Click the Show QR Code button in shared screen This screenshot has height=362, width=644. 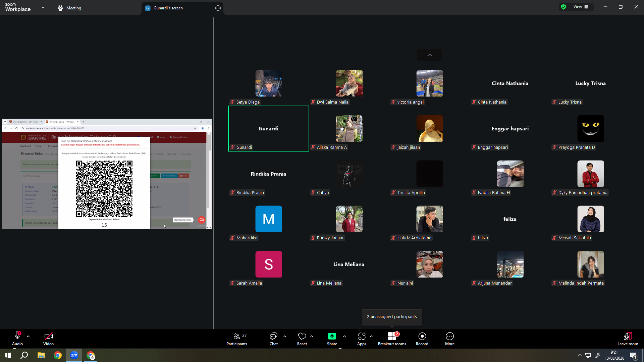[169, 176]
